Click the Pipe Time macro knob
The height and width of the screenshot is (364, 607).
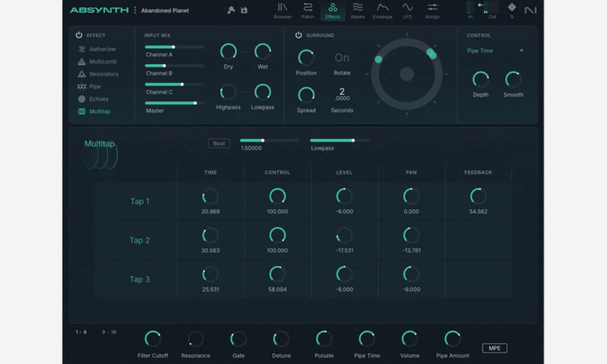366,339
